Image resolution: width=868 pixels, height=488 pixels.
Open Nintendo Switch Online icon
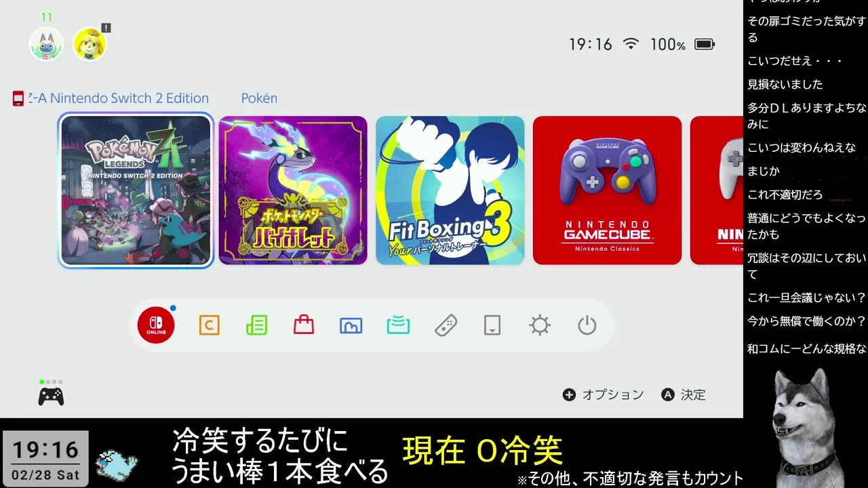[x=156, y=325]
